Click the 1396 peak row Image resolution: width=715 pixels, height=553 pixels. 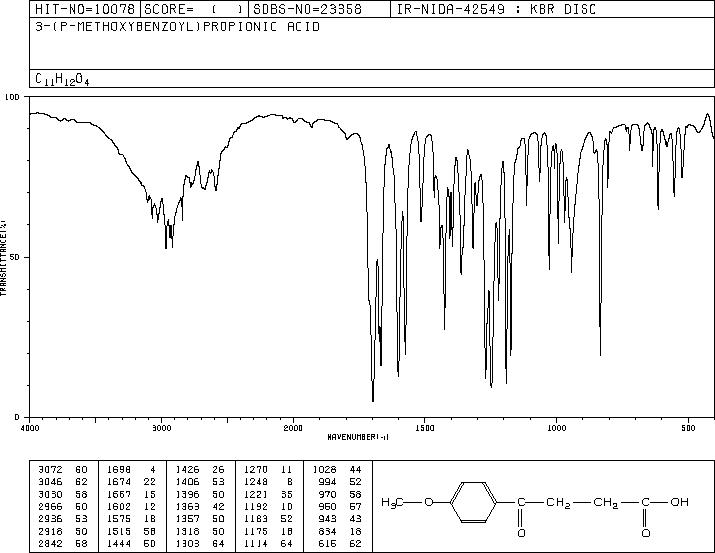pyautogui.click(x=200, y=494)
